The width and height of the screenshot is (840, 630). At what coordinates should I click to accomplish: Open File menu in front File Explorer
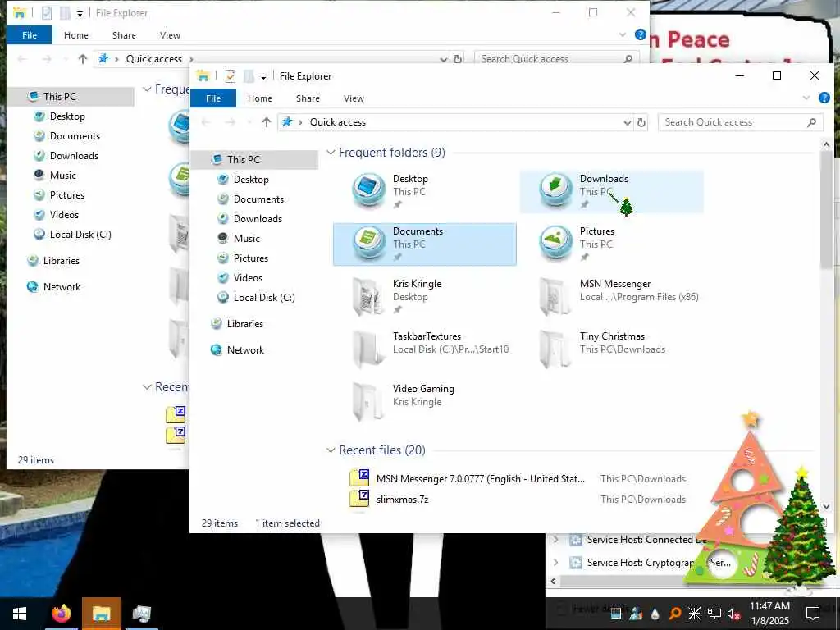[213, 98]
